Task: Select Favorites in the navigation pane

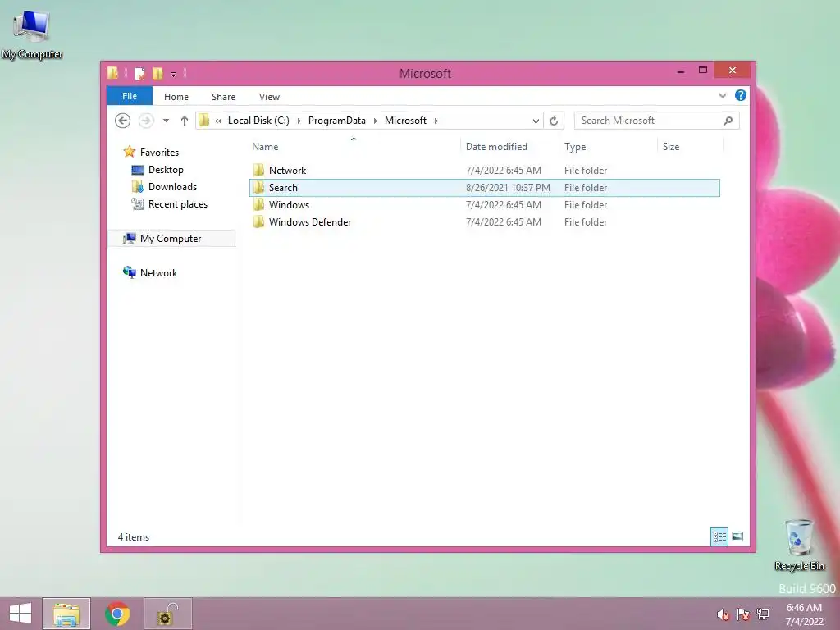Action: [x=159, y=152]
